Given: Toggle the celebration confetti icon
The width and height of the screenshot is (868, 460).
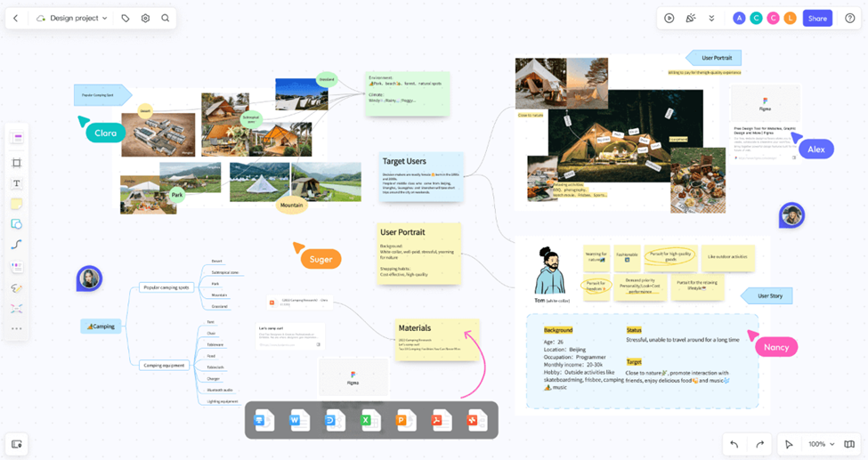Looking at the screenshot, I should [690, 18].
